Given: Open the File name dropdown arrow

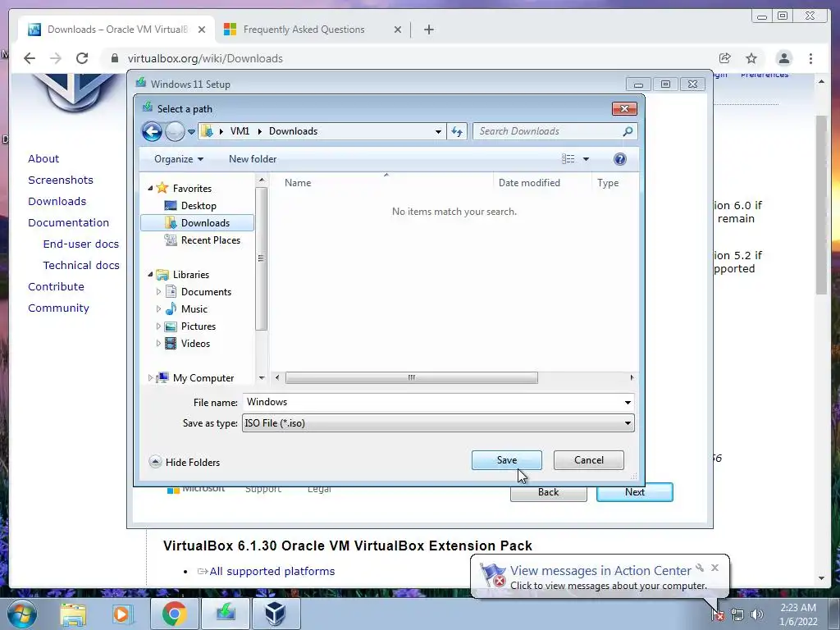Looking at the screenshot, I should [628, 402].
